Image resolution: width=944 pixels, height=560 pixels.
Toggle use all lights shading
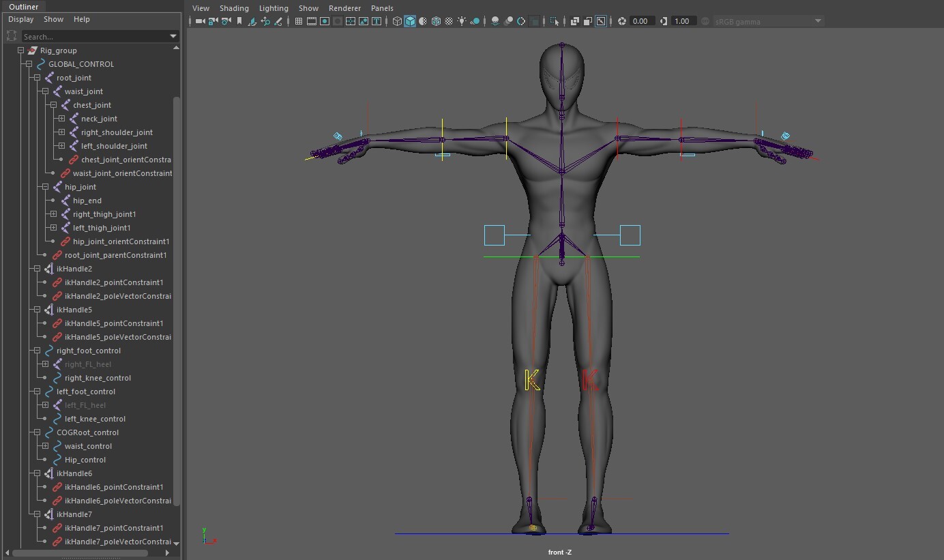(x=462, y=21)
